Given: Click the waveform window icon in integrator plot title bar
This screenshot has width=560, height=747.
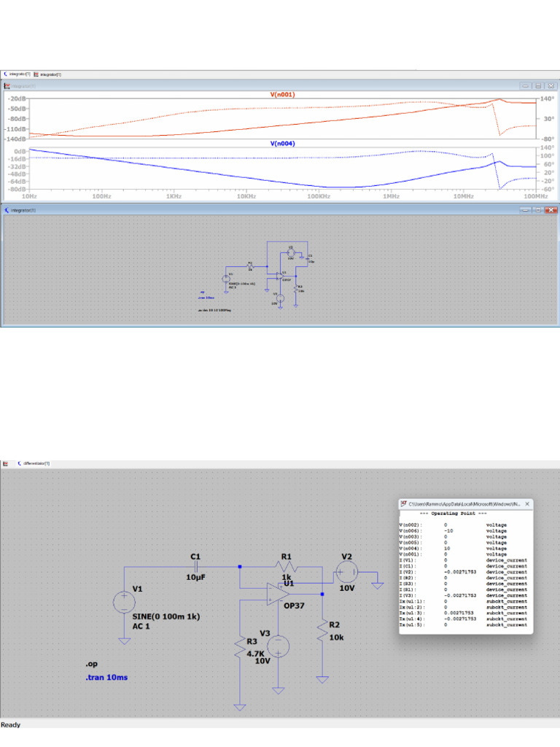Looking at the screenshot, I should click(7, 86).
